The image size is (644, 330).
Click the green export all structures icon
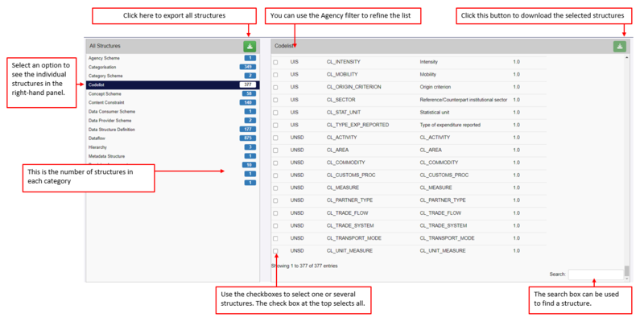tap(250, 47)
